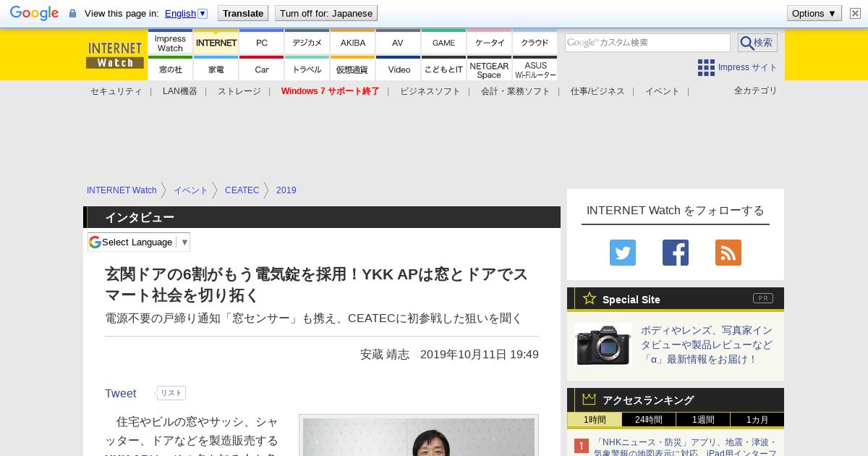Viewport: 868px width, 456px height.
Task: Open the article interview photo
Action: pos(419,436)
